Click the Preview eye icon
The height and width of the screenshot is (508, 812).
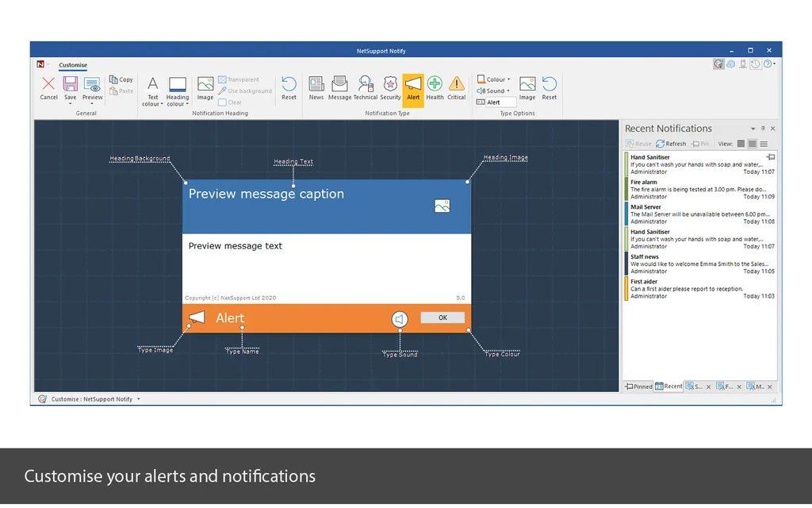click(x=92, y=84)
